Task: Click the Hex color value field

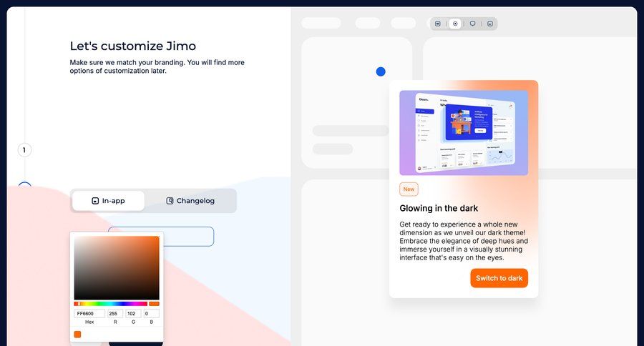Action: click(x=89, y=314)
